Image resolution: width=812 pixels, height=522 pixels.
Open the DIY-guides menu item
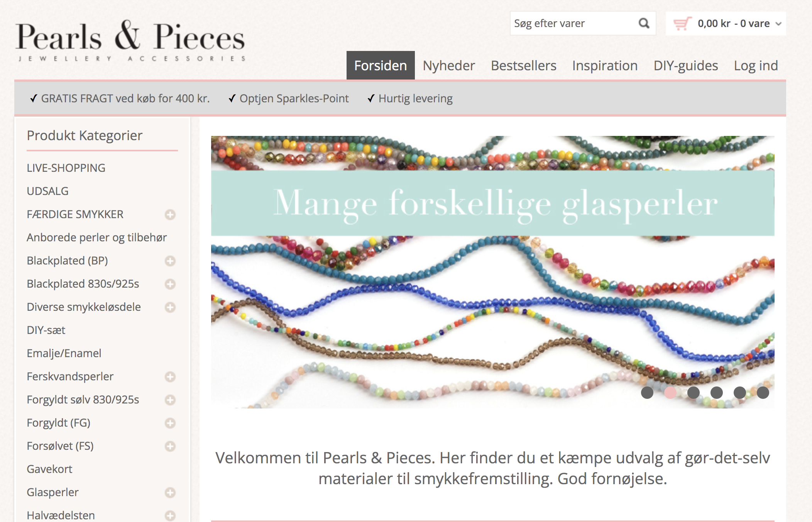click(686, 66)
